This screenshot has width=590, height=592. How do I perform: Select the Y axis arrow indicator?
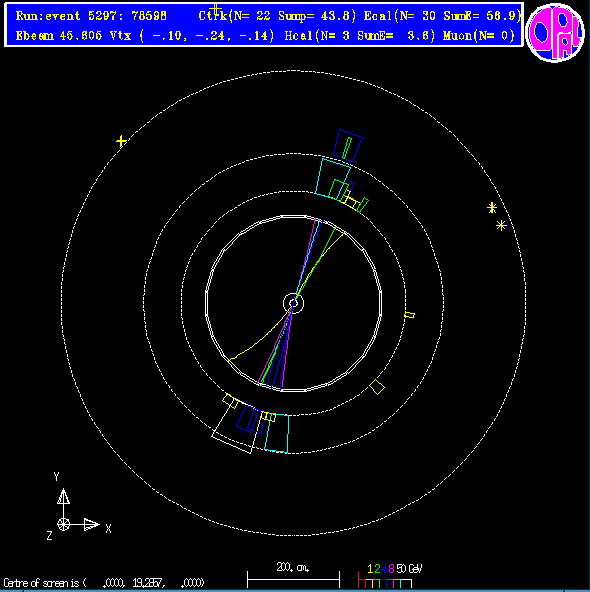[x=63, y=496]
